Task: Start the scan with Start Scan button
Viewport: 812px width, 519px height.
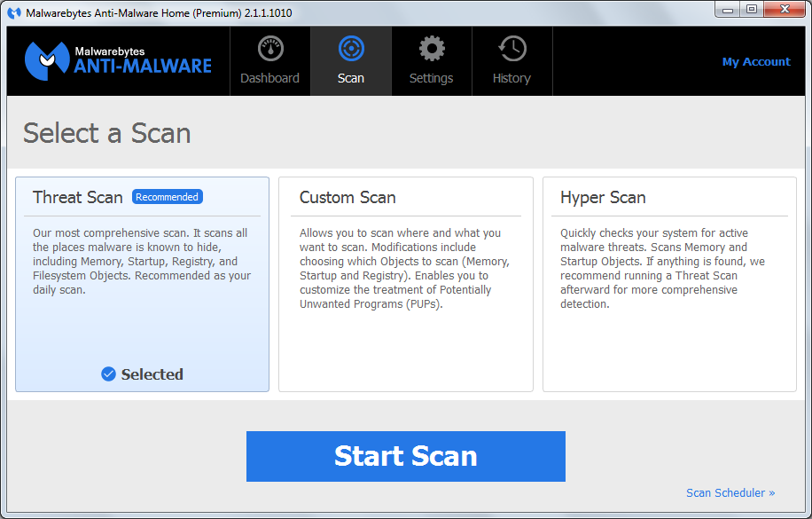Action: click(x=406, y=456)
